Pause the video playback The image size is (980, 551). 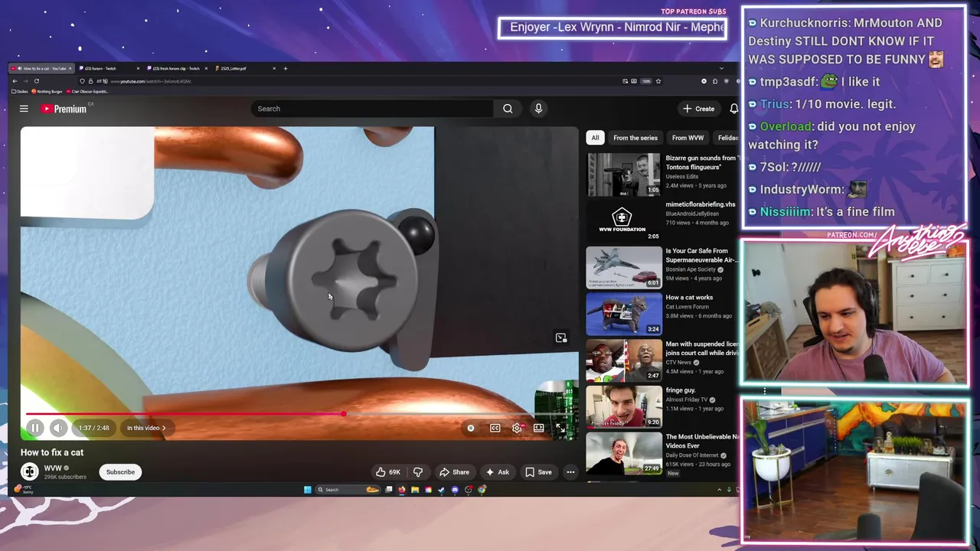(x=35, y=428)
